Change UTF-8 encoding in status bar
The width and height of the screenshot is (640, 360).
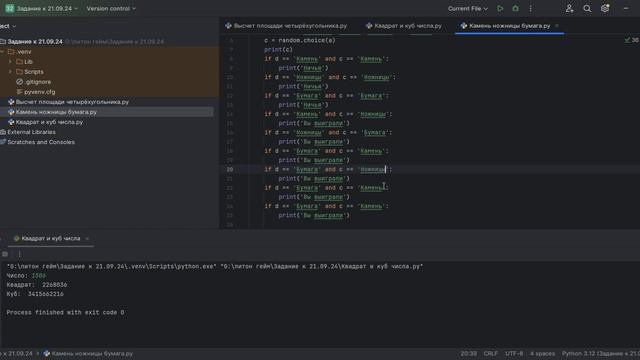point(514,353)
